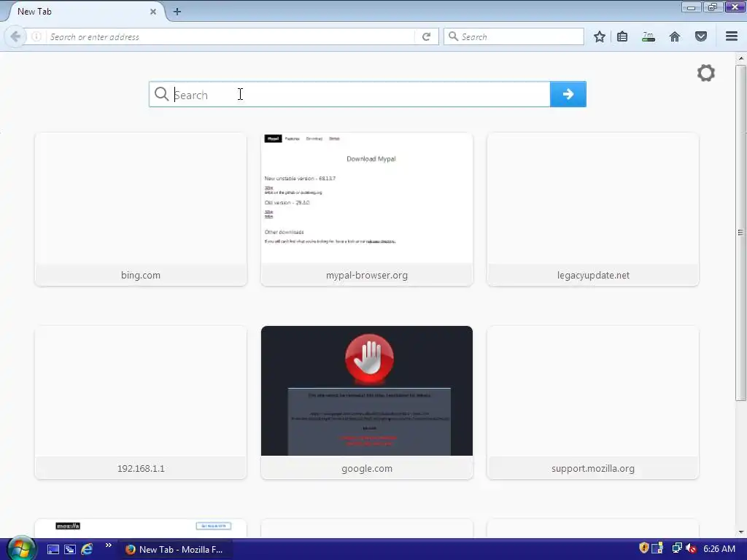The image size is (747, 560).
Task: Minimize the Firefox window
Action: pos(691,7)
